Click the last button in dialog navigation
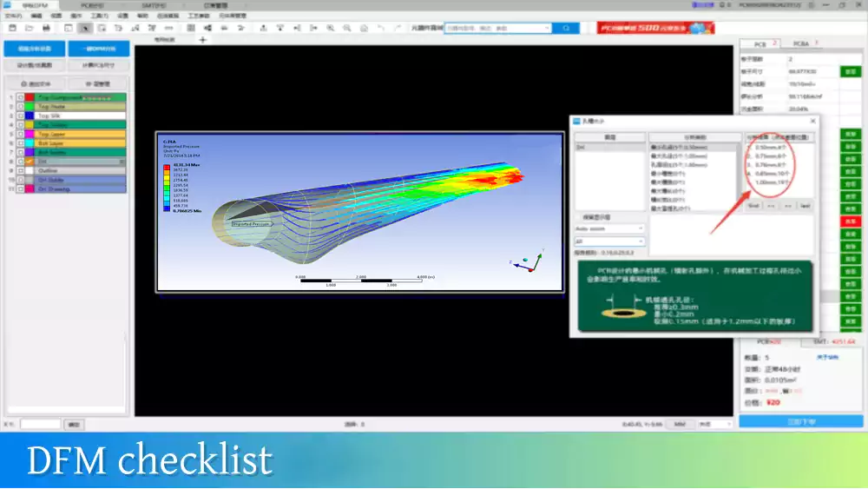The height and width of the screenshot is (489, 868). pos(805,206)
